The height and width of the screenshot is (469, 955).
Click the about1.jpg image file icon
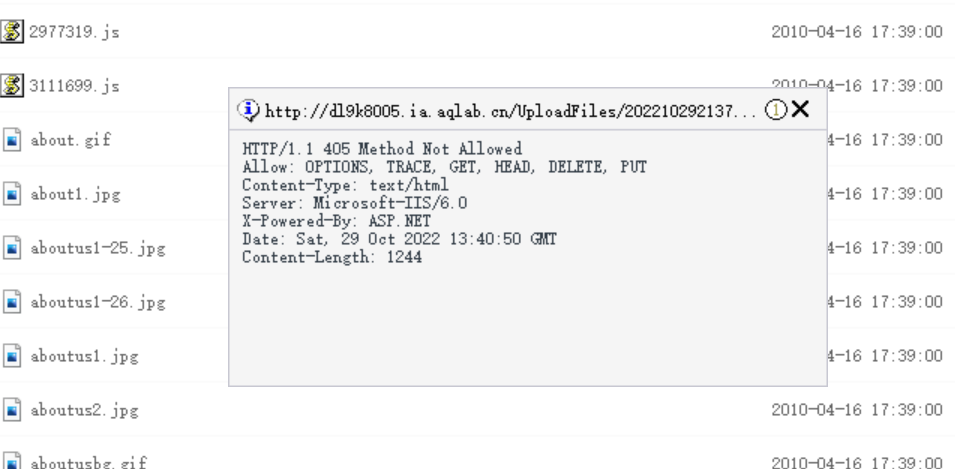point(9,194)
